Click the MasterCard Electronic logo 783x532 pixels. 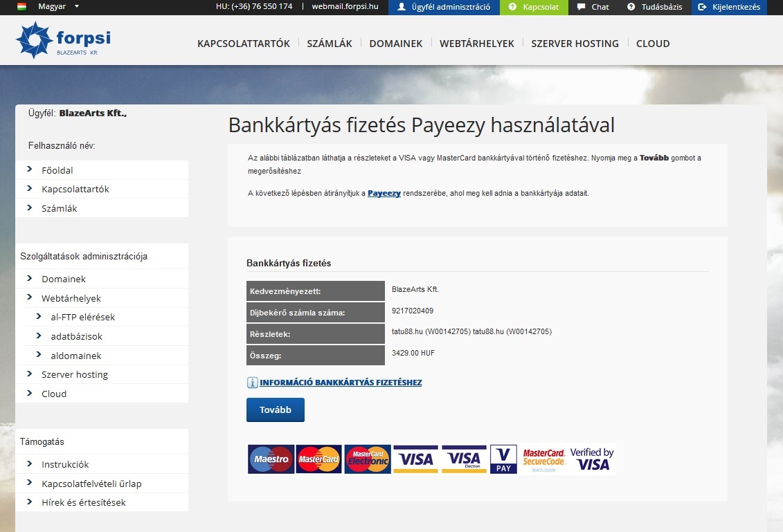coord(368,459)
